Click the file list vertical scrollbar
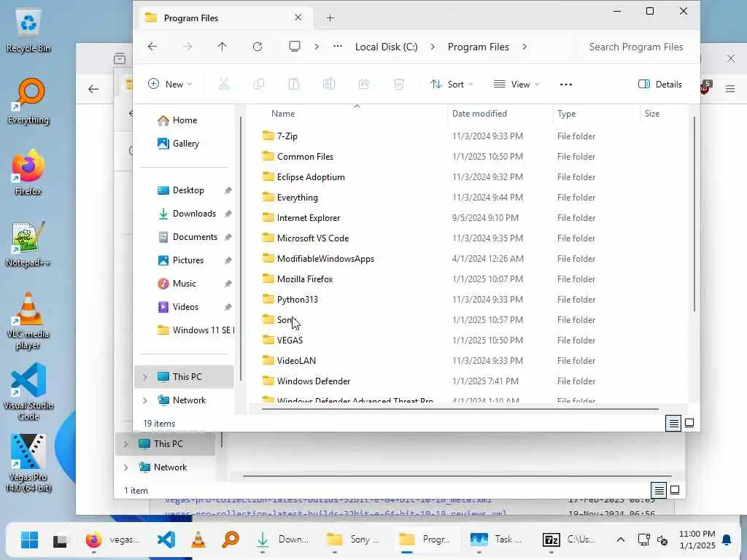 point(694,214)
